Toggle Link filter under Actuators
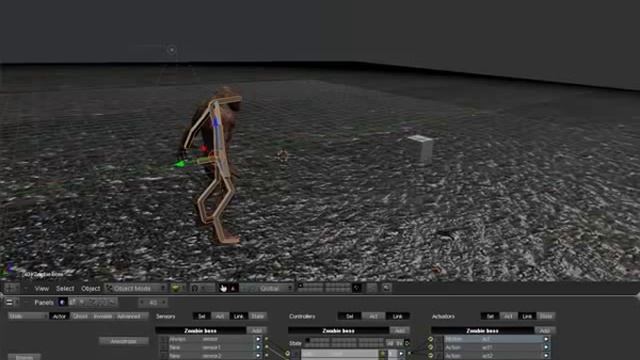 click(527, 316)
